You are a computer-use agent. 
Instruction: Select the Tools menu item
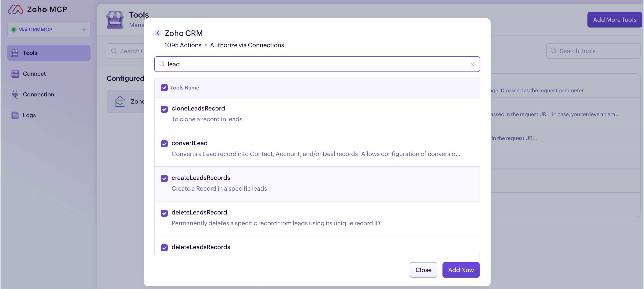[x=49, y=53]
